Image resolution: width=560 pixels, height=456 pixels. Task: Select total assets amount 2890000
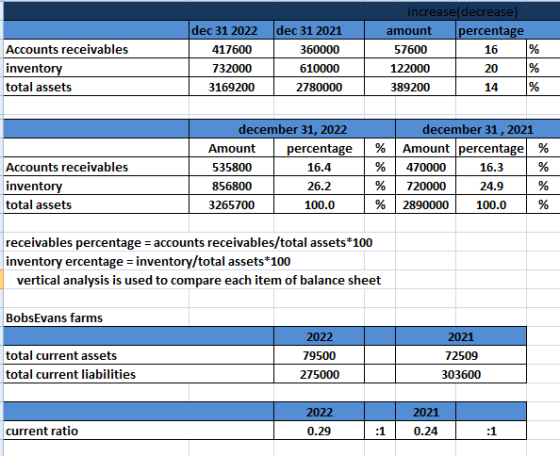click(425, 205)
